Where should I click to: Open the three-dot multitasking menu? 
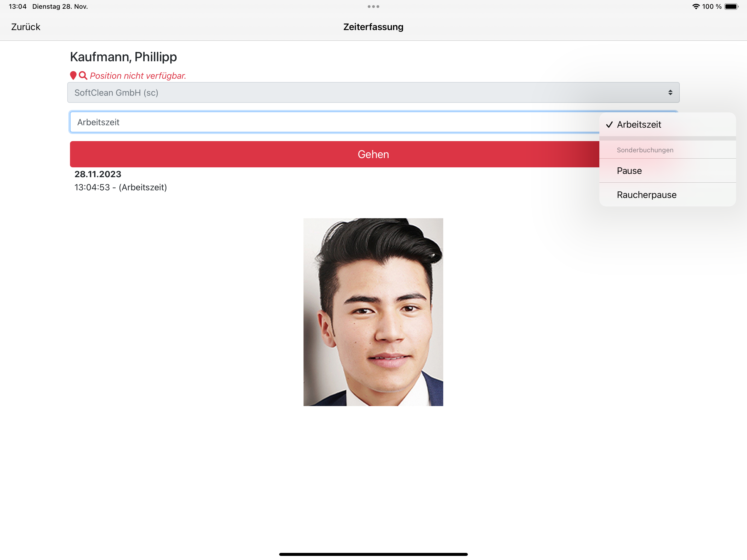coord(373,6)
